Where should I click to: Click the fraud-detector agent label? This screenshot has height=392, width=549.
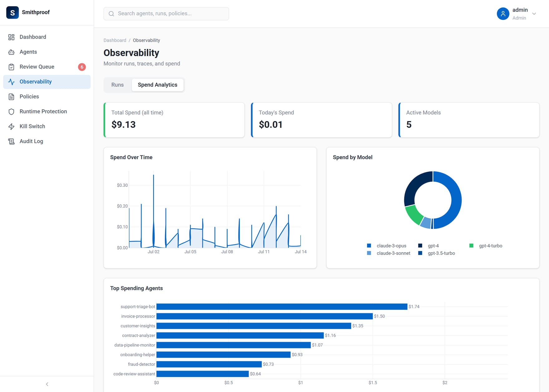tap(141, 364)
